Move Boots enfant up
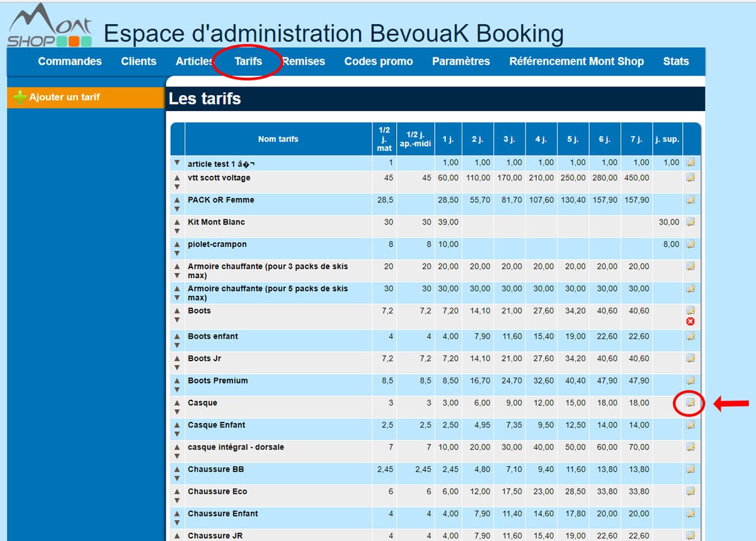Viewport: 756px width, 541px height. (x=177, y=337)
